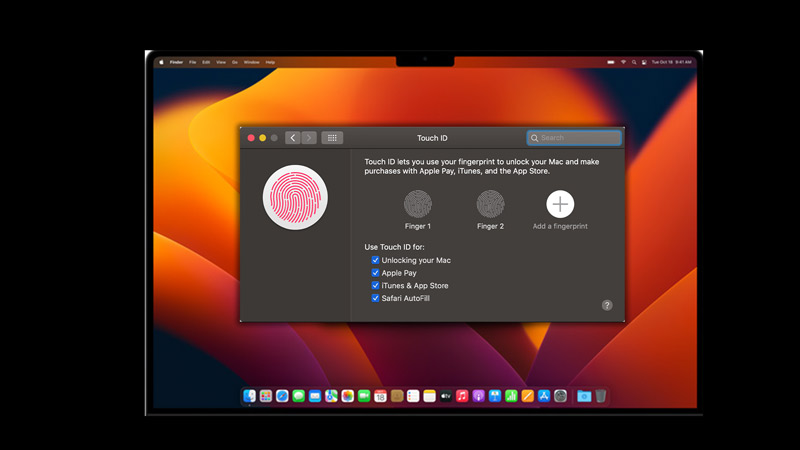
Task: Open Trash in the dock
Action: [601, 396]
